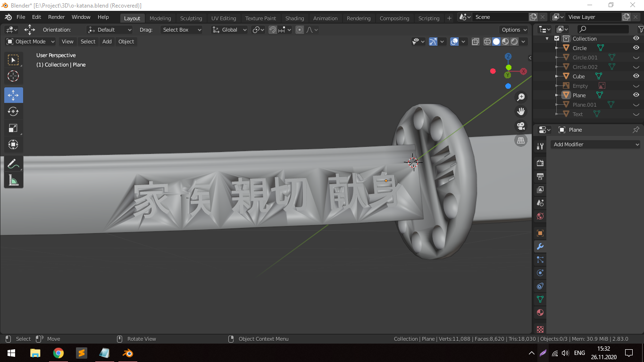Hide the Circle object in outliner
This screenshot has width=644, height=362.
click(636, 48)
